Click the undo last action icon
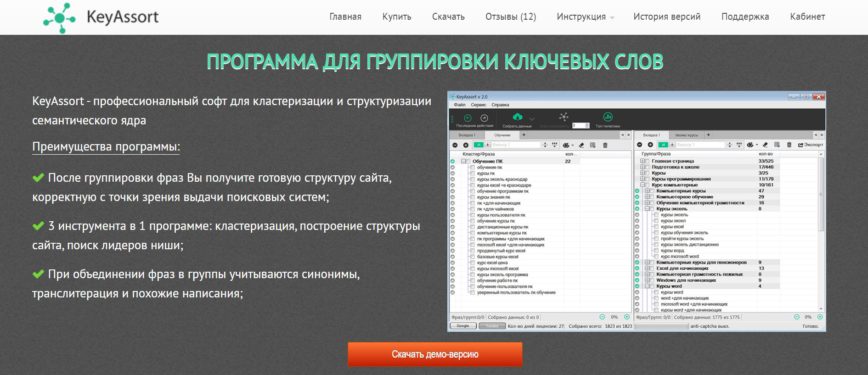 468,118
